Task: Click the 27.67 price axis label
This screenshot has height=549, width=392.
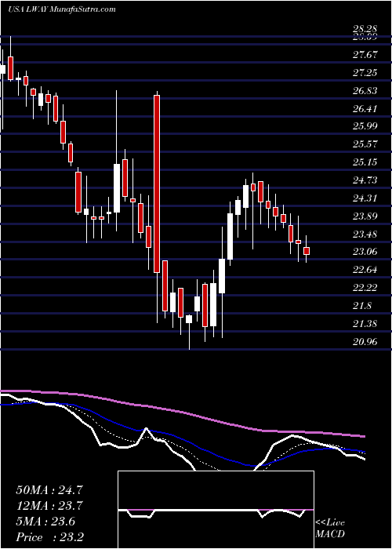Action: pos(365,55)
